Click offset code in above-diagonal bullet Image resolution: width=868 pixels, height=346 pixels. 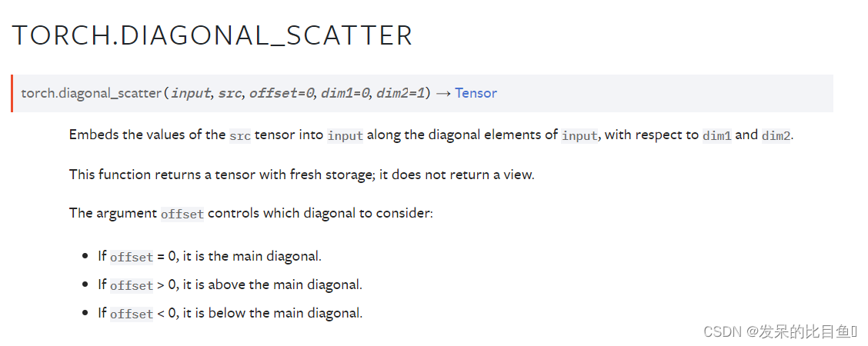131,285
